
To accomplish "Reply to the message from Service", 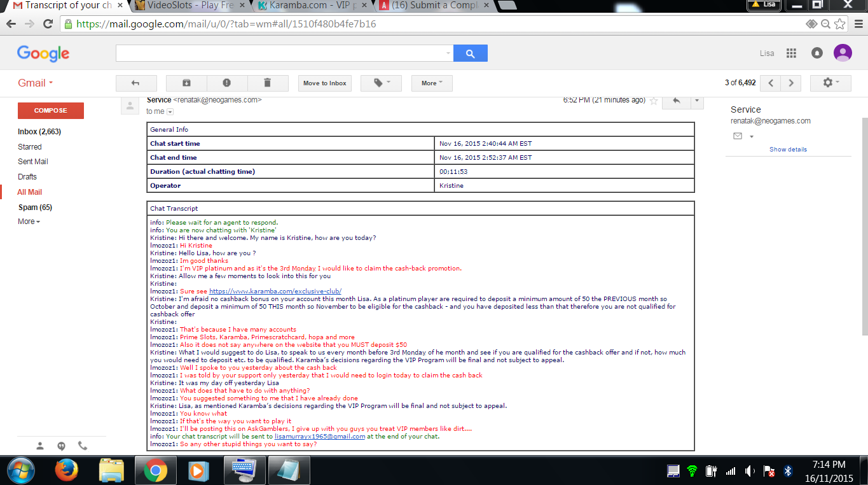I will pos(677,101).
